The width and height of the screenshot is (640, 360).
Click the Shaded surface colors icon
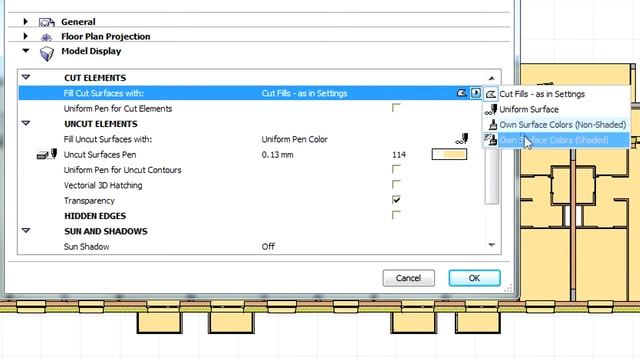(x=491, y=140)
